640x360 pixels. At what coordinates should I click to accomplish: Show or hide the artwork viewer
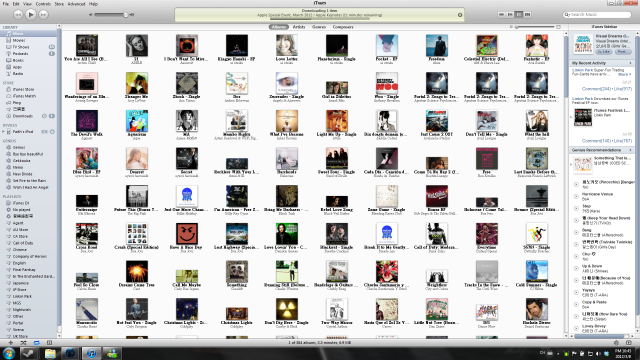click(x=49, y=343)
